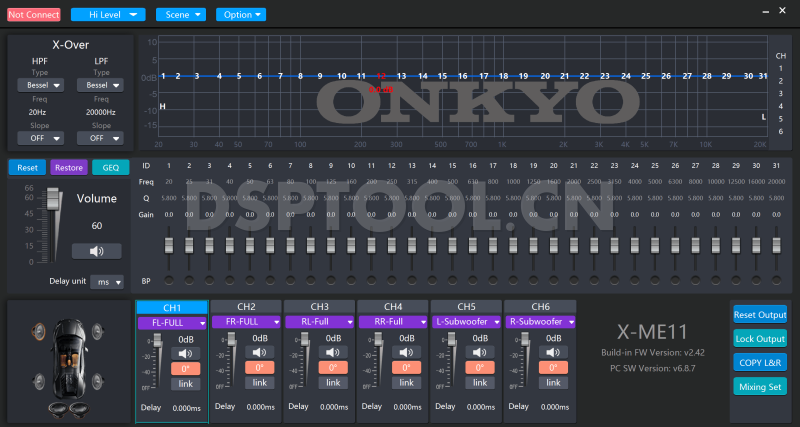This screenshot has width=800, height=427.
Task: Click the Not Connect status indicator
Action: coord(34,15)
